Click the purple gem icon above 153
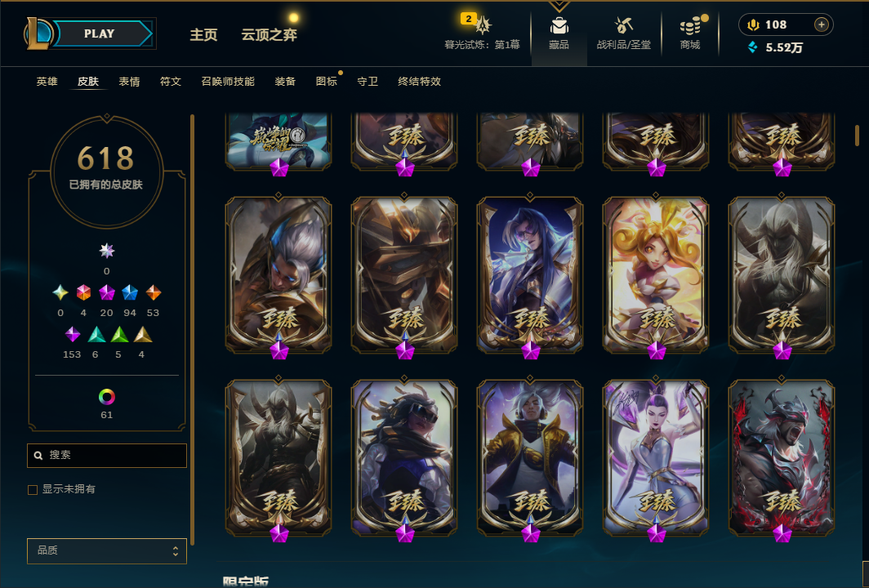The image size is (869, 588). pyautogui.click(x=73, y=334)
